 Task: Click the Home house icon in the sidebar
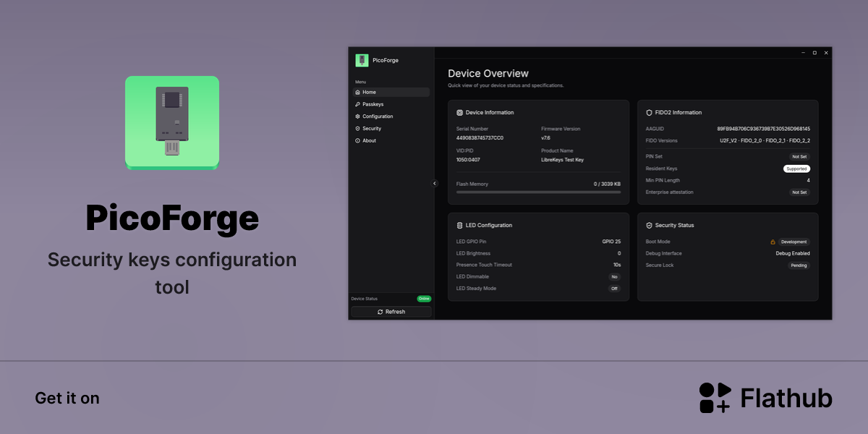[357, 93]
